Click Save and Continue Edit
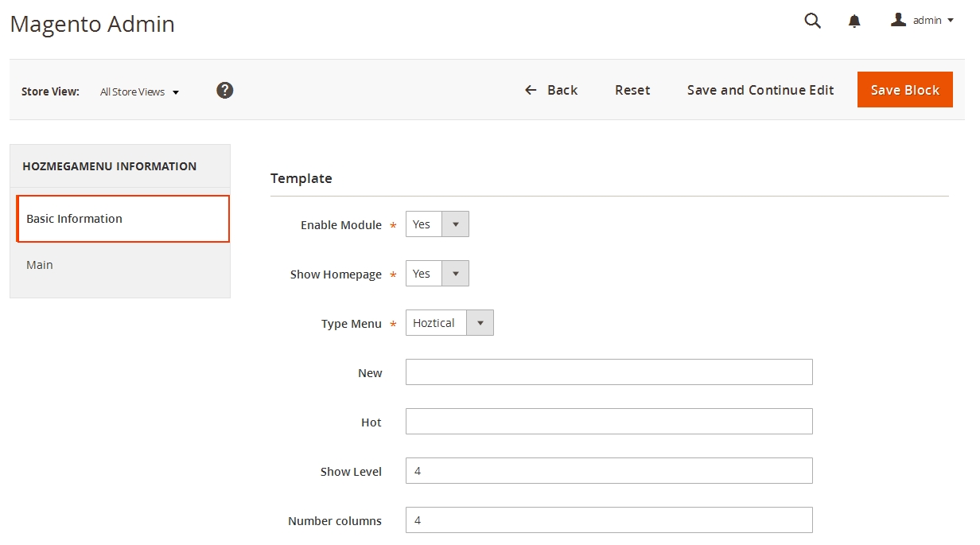The width and height of the screenshot is (980, 545). tap(760, 91)
